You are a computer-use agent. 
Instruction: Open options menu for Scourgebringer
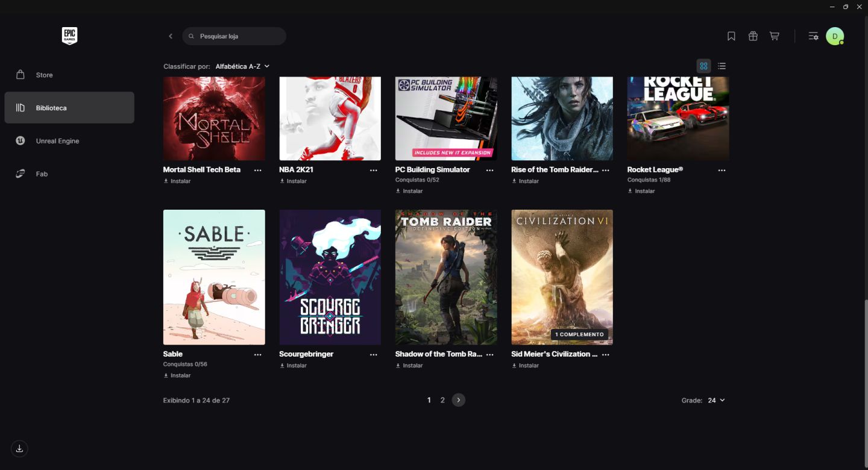[x=374, y=355]
